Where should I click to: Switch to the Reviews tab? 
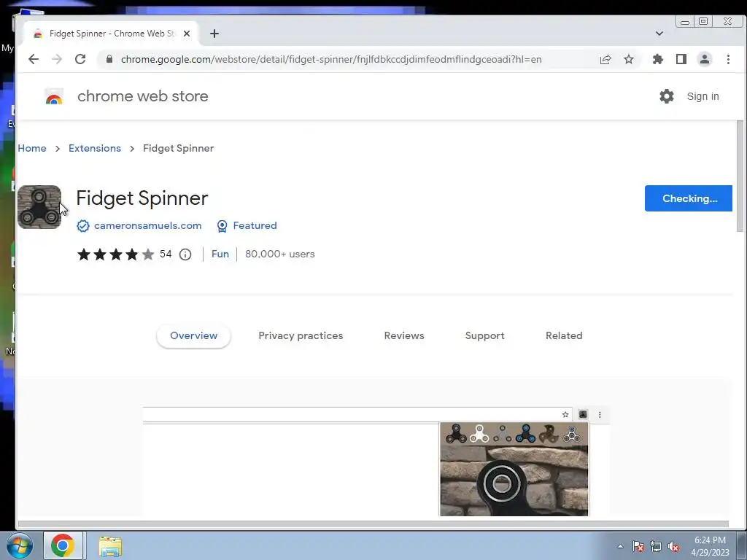click(404, 335)
